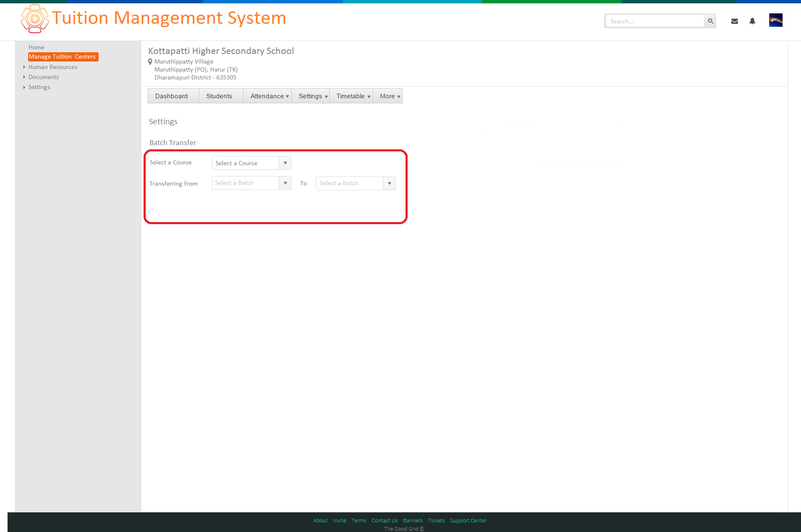Expand the sidebar Settings arrow

[x=24, y=87]
